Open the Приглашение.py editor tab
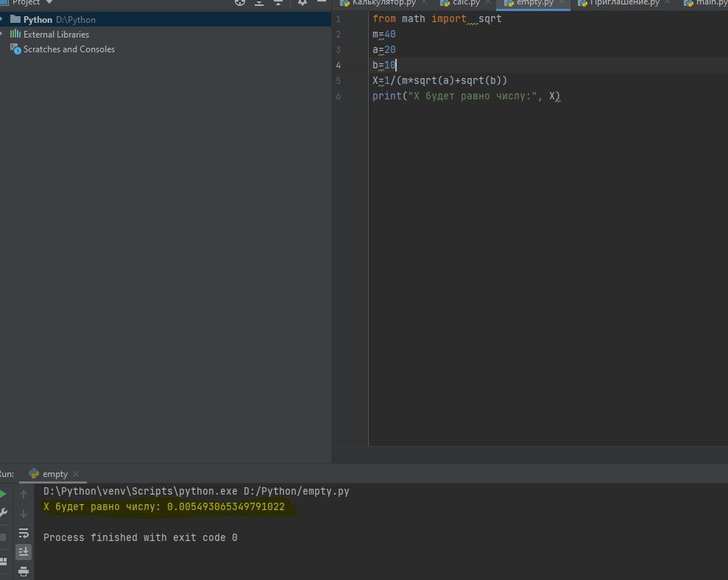 point(623,3)
